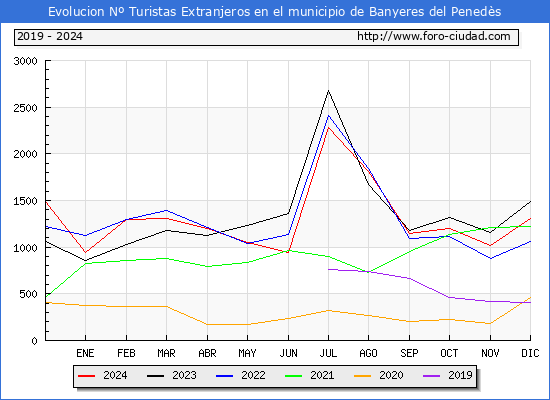This screenshot has width=550, height=400.
Task: Open the http://www.foro-ciudad.com link text
Action: click(x=434, y=36)
